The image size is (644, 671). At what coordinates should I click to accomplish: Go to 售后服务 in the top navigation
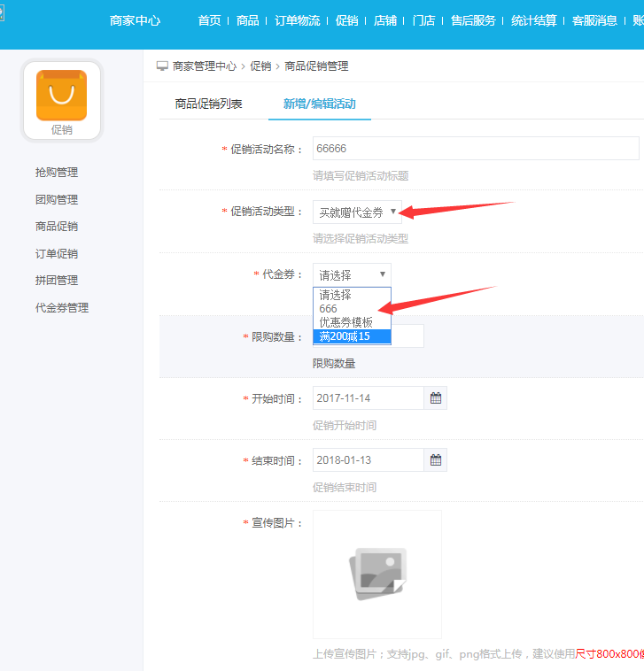click(473, 20)
